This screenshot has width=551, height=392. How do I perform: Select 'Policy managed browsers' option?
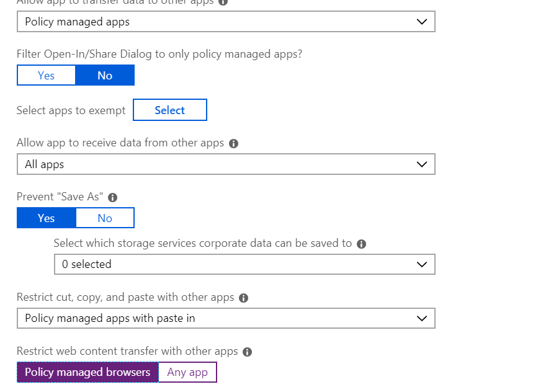click(87, 372)
